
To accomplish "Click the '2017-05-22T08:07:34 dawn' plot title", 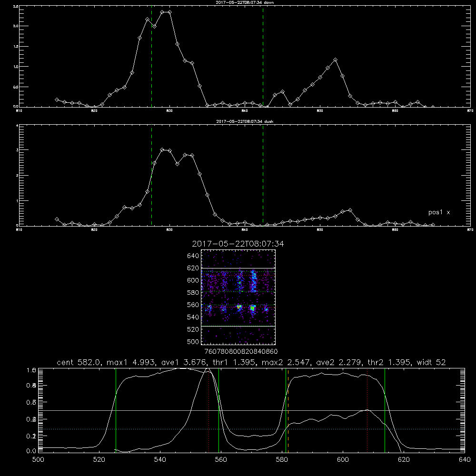I will pyautogui.click(x=245, y=2).
